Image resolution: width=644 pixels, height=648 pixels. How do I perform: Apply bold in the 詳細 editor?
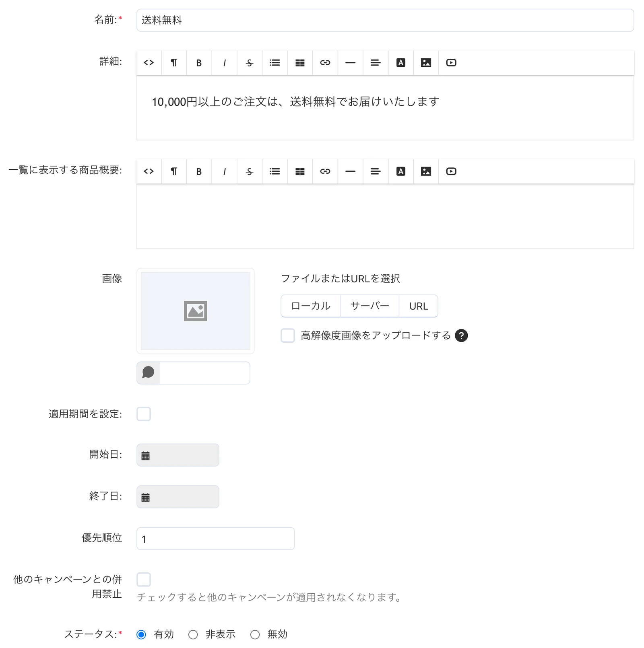(199, 63)
